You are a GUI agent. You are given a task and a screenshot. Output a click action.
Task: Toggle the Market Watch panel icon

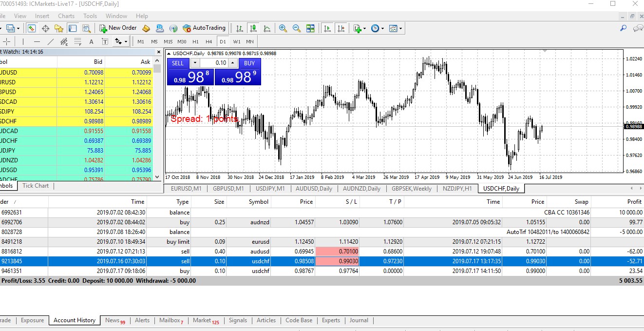pyautogui.click(x=32, y=28)
